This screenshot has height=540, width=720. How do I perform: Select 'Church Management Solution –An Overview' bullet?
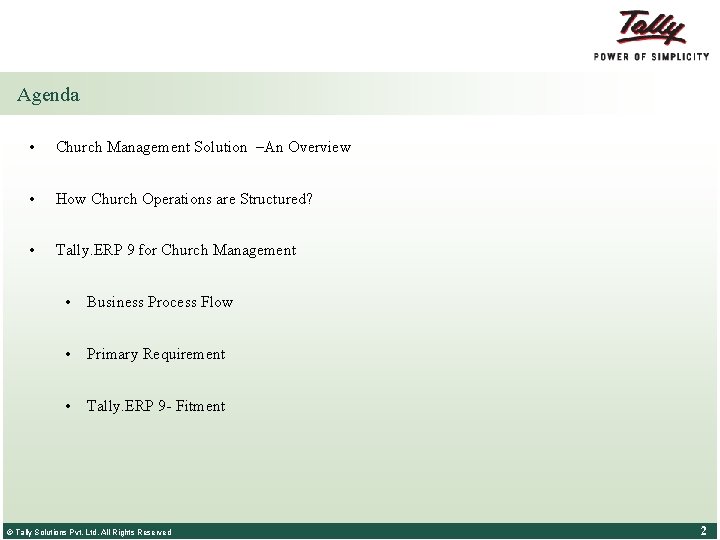[x=203, y=147]
